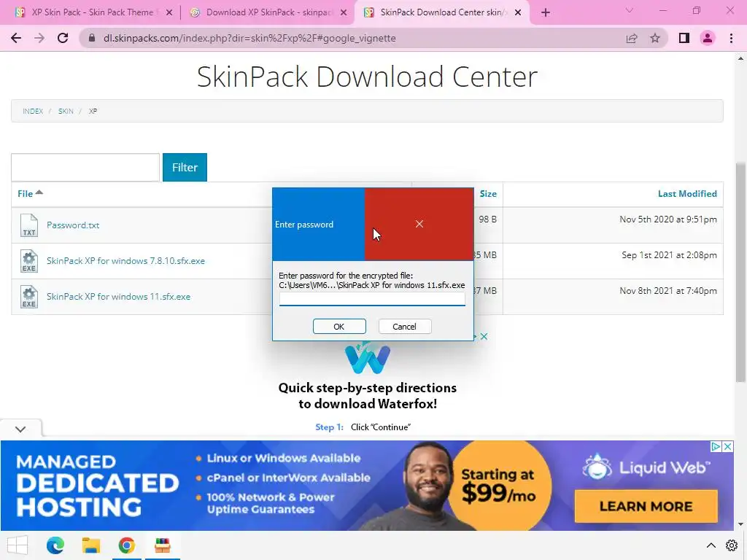This screenshot has height=560, width=747.
Task: Click the AdChoices icon on banner ad
Action: [716, 446]
